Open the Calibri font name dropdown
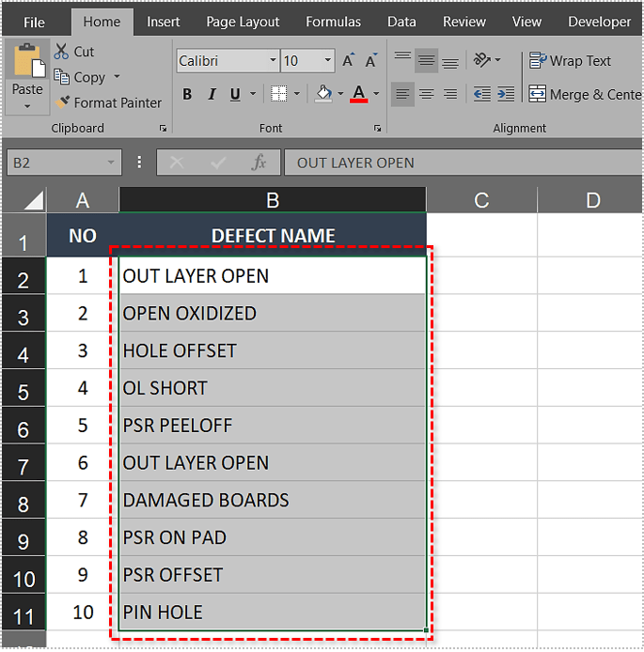 274,61
